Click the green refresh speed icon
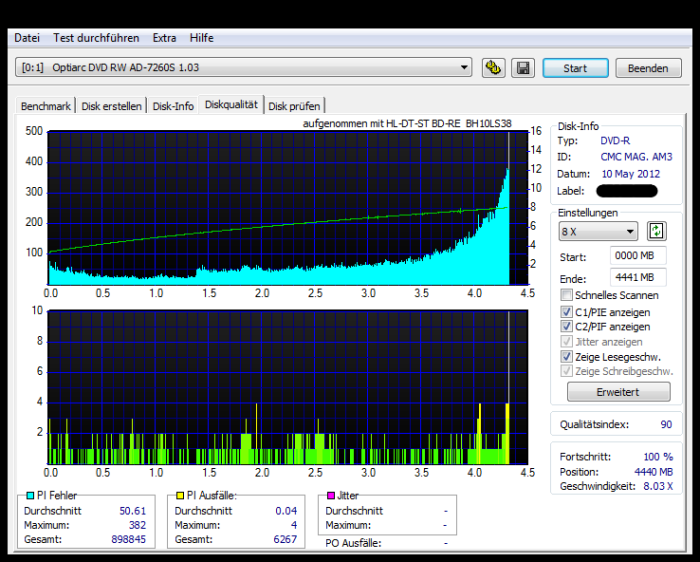This screenshot has height=562, width=700. 656,231
